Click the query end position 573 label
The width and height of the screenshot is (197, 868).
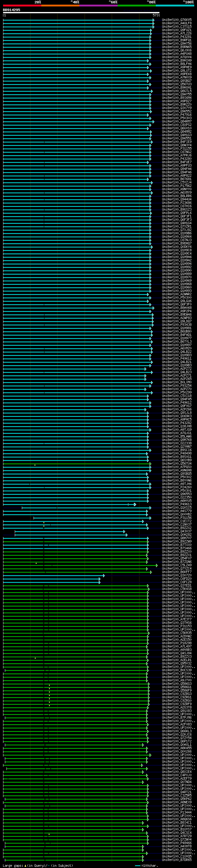155,15
